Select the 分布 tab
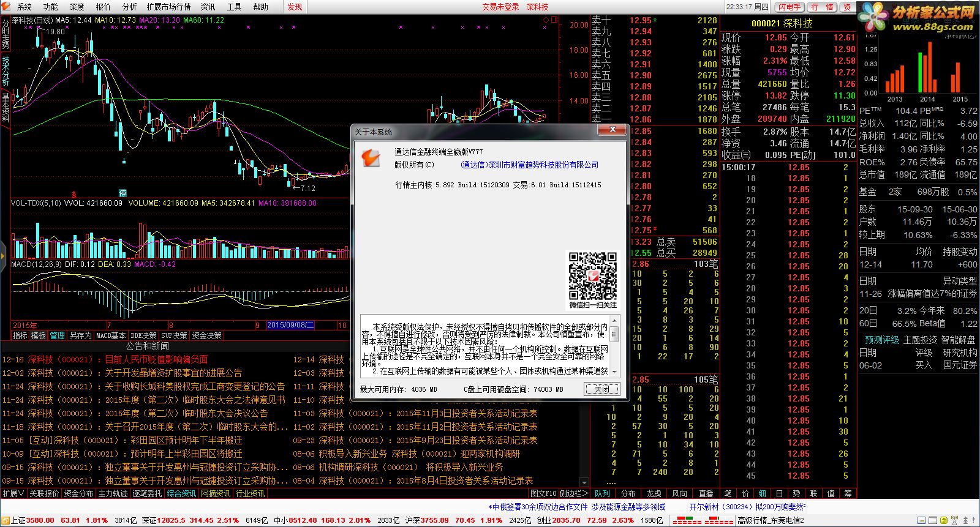 [628, 493]
